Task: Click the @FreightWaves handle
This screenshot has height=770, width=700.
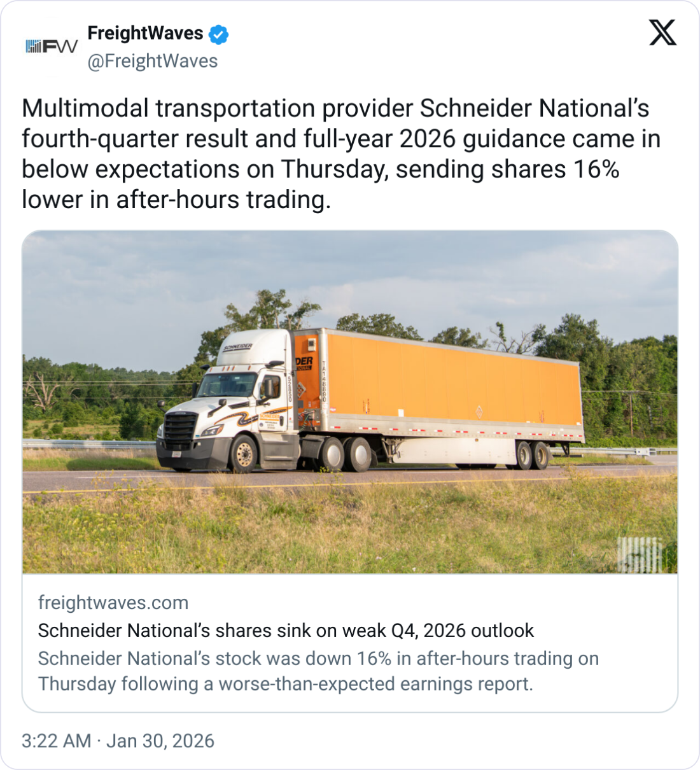Action: (153, 61)
